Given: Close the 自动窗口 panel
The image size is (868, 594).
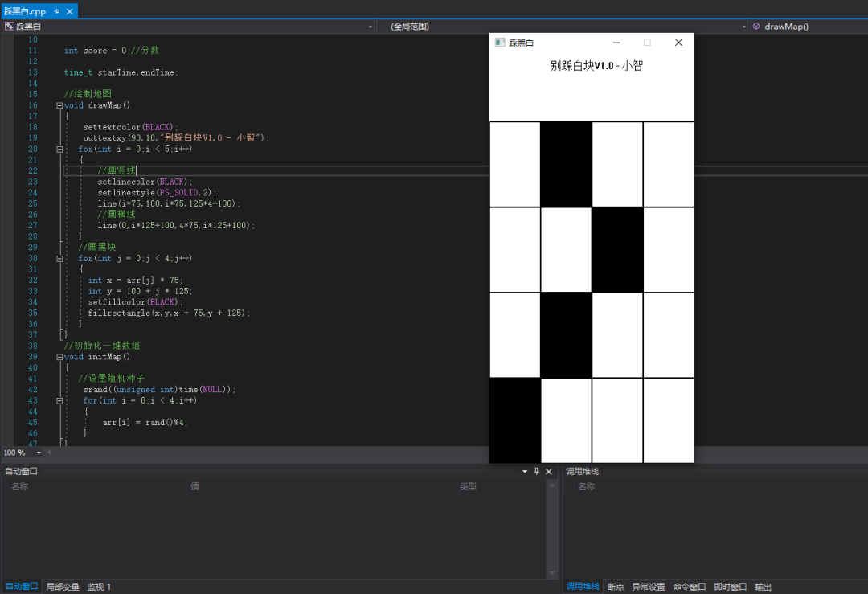Looking at the screenshot, I should (549, 472).
